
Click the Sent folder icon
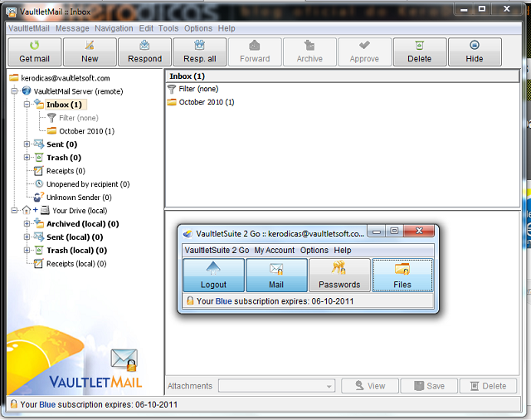pyautogui.click(x=39, y=144)
